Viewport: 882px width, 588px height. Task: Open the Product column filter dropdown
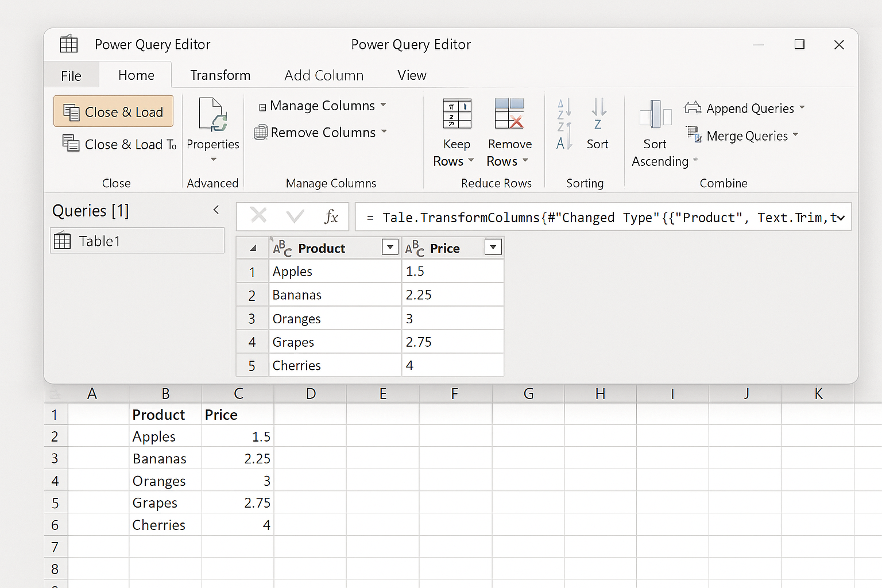click(390, 247)
